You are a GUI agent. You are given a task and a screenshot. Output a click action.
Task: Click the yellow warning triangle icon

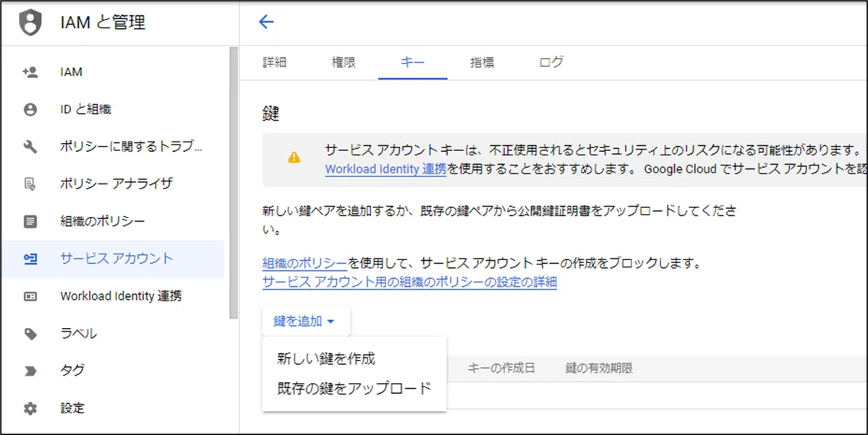(294, 157)
